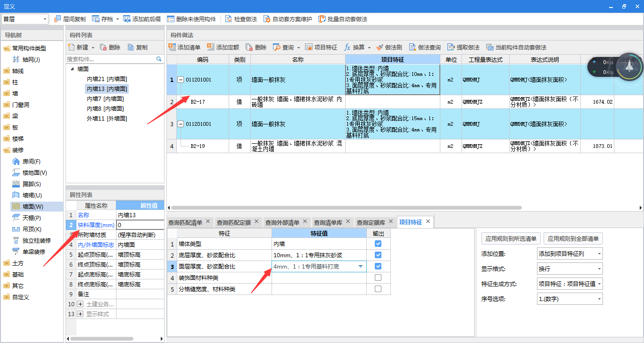Click 复制 in component list toolbar
The width and height of the screenshot is (644, 343).
(137, 47)
